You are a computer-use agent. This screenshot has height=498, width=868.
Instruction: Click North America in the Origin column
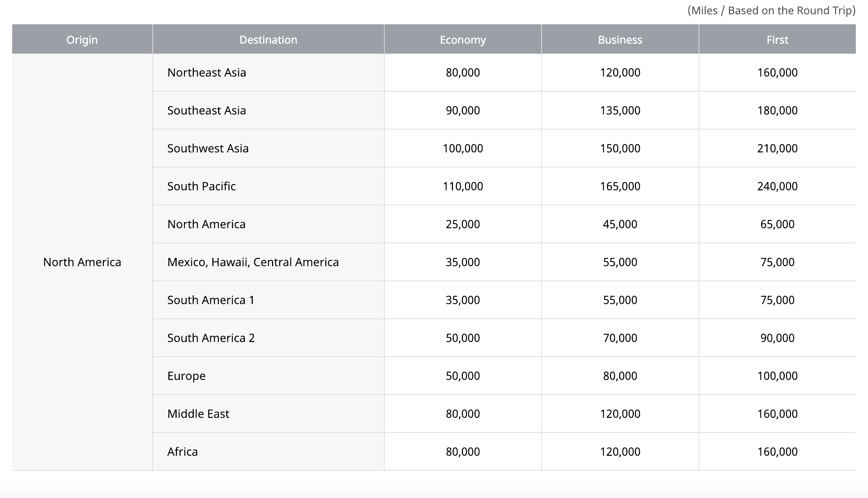82,262
